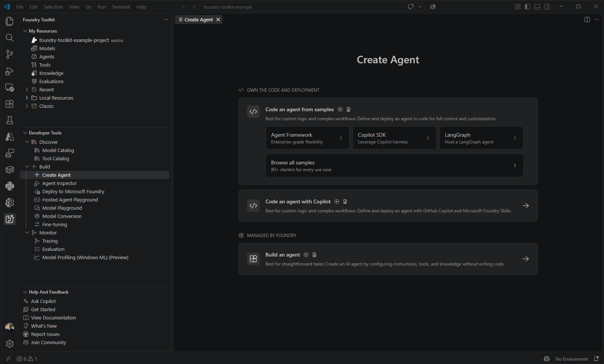Screen dimensions: 604x364
Task: Open Browse all samples card
Action: 394,166
